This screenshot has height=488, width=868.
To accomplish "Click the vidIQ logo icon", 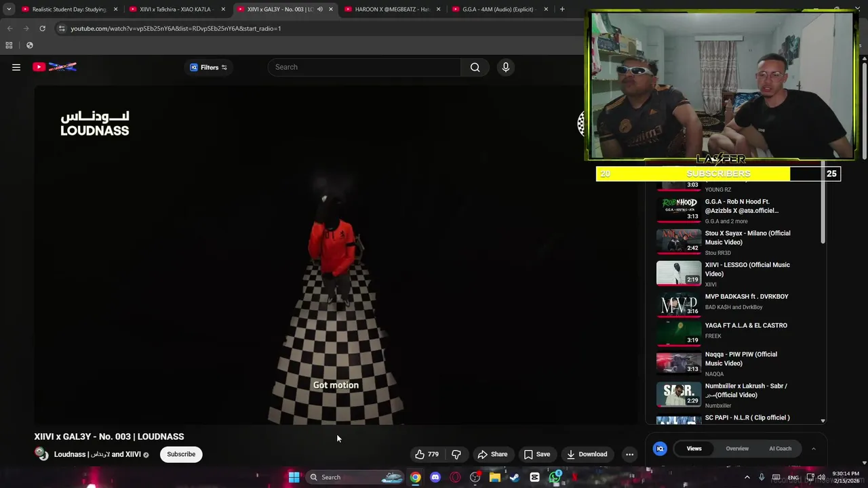I will click(660, 449).
